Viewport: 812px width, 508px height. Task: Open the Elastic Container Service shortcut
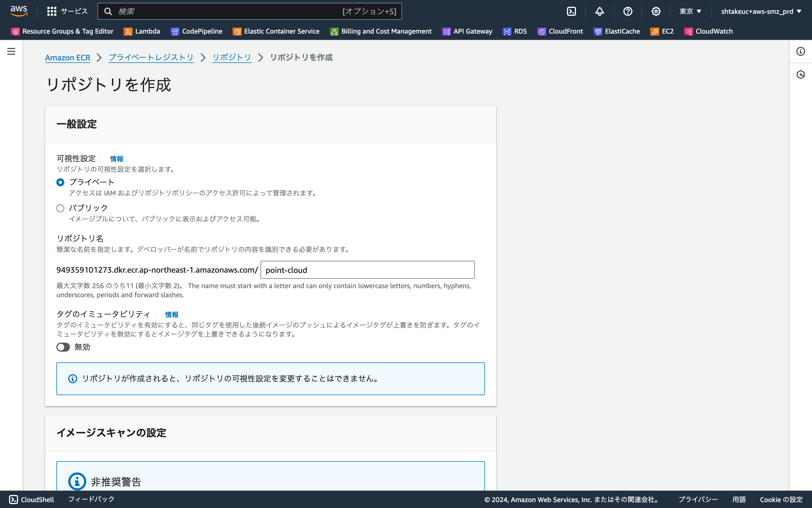click(x=276, y=31)
